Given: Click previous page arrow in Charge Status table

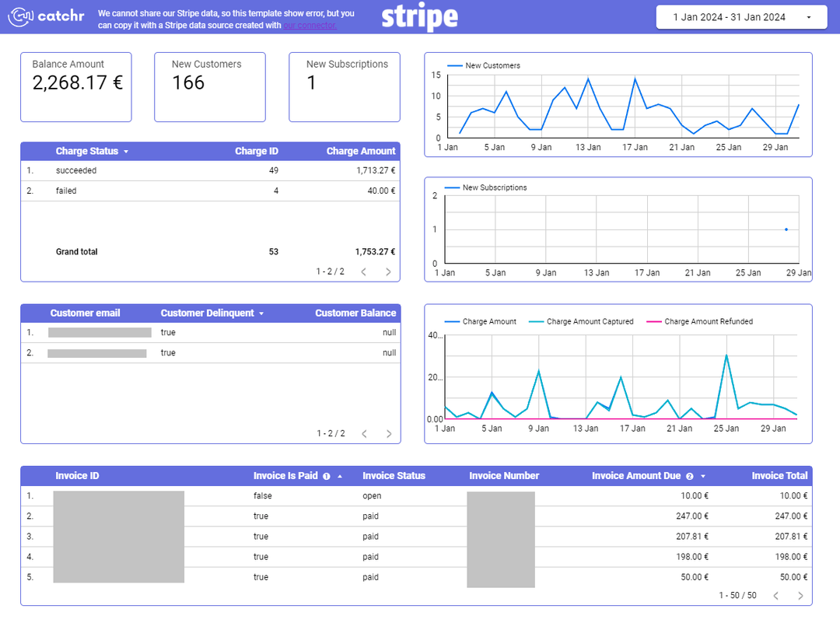Looking at the screenshot, I should point(364,271).
